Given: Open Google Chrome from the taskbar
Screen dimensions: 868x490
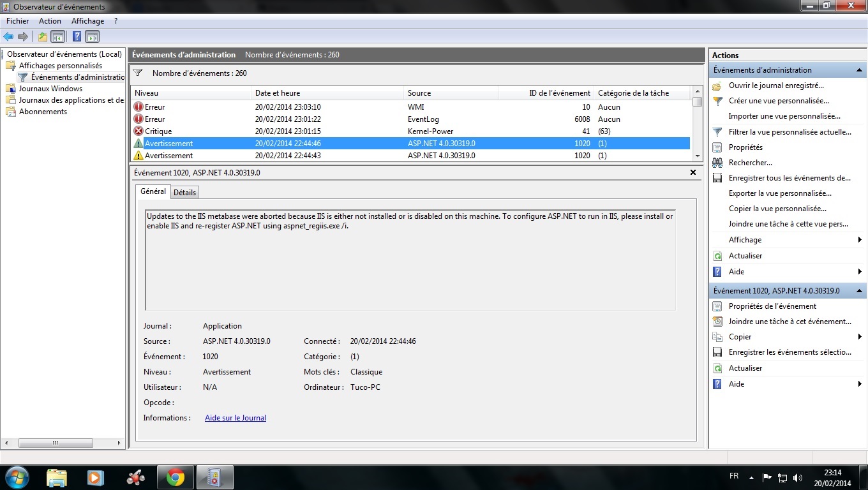Looking at the screenshot, I should [176, 477].
